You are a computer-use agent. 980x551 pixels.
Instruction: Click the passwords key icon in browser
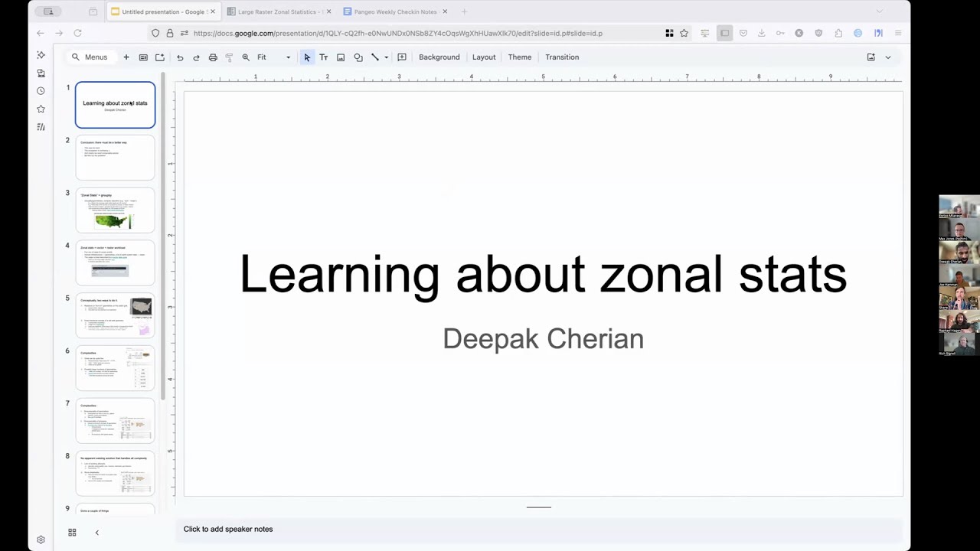[x=780, y=33]
